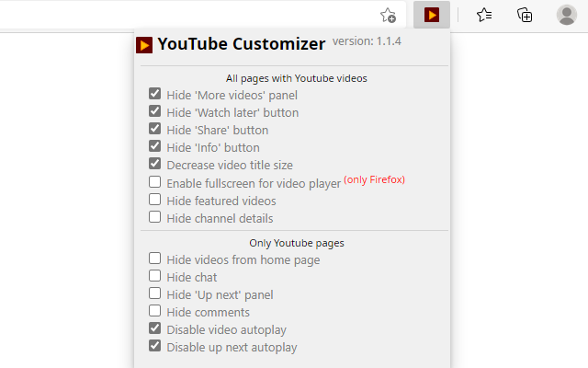Enable Hide 'Up next' panel
The width and height of the screenshot is (588, 368).
point(155,294)
